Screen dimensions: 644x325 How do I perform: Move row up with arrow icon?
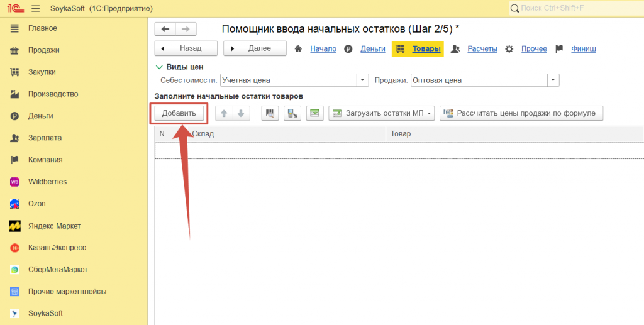coord(224,113)
